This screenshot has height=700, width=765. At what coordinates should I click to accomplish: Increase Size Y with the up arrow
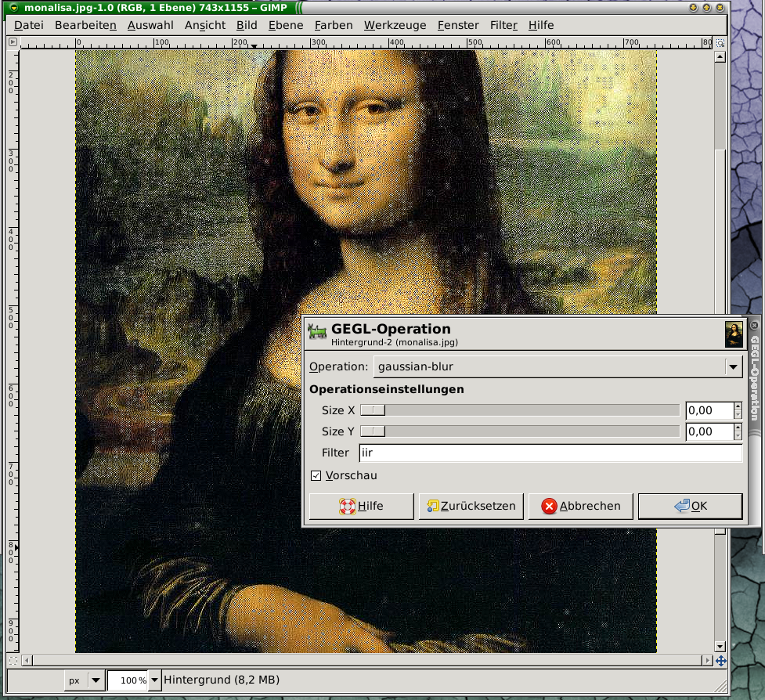click(x=738, y=428)
